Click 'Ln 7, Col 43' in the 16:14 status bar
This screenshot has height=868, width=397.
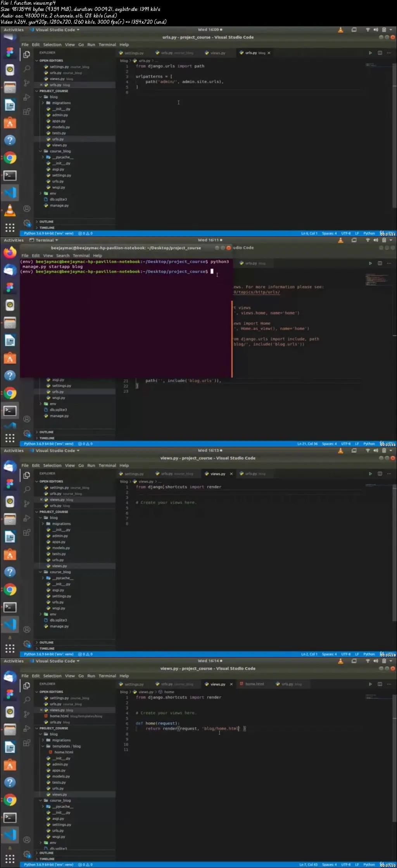pos(308,865)
